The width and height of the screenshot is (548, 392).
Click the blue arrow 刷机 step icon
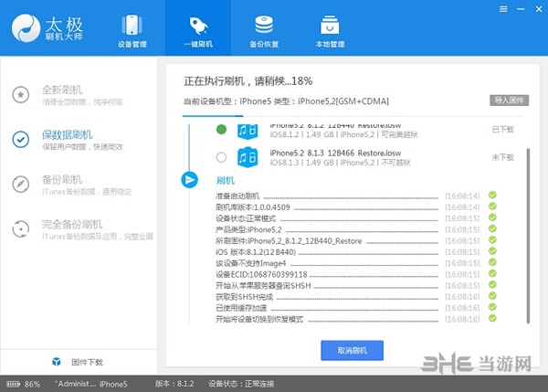(189, 180)
